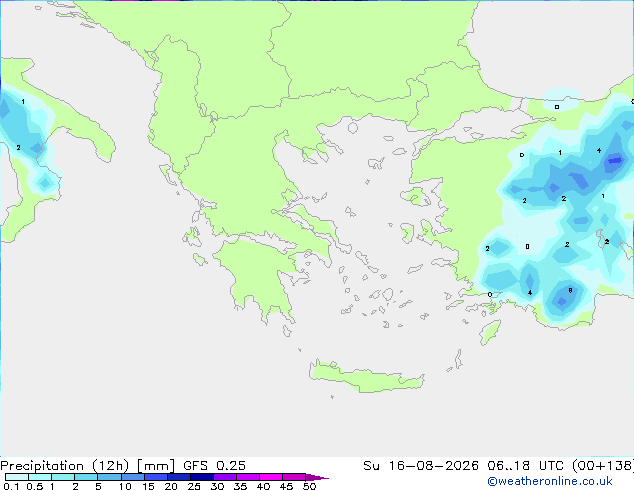Click the '0.1' legend scale label
Viewport: 634px width, 490px height.
click(x=11, y=486)
